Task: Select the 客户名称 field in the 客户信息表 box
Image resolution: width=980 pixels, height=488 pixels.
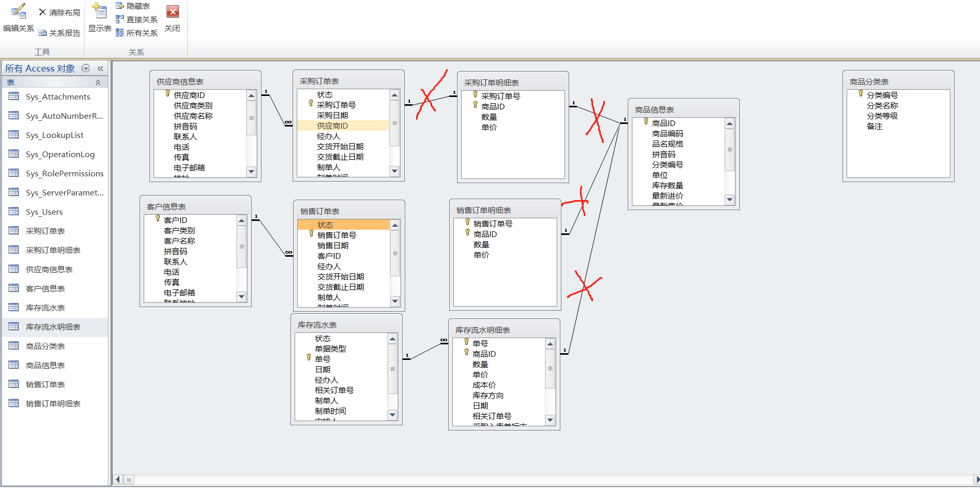Action: click(x=180, y=241)
